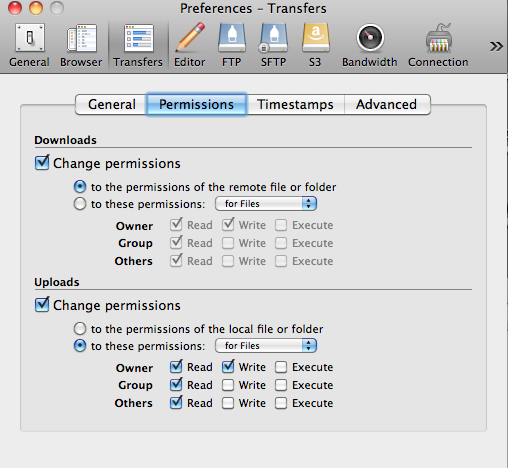508x468 pixels.
Task: Toggle Downloads Change permissions checkbox
Action: point(42,163)
